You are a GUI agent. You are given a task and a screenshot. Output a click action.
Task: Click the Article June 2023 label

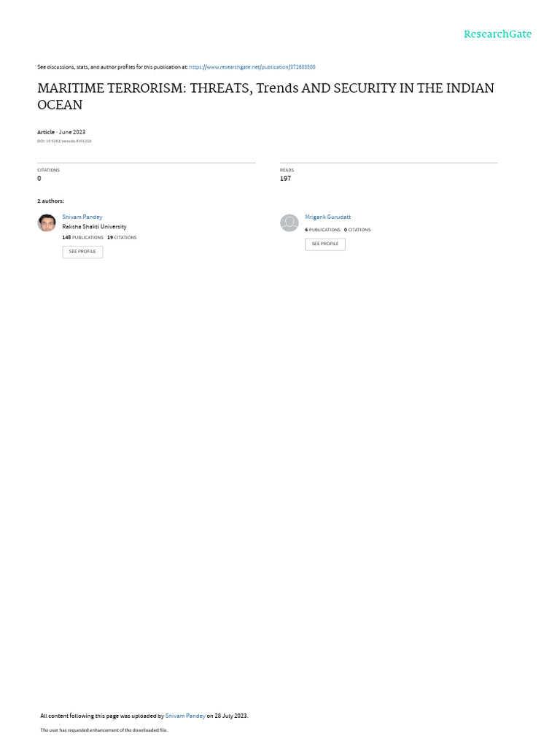[61, 132]
